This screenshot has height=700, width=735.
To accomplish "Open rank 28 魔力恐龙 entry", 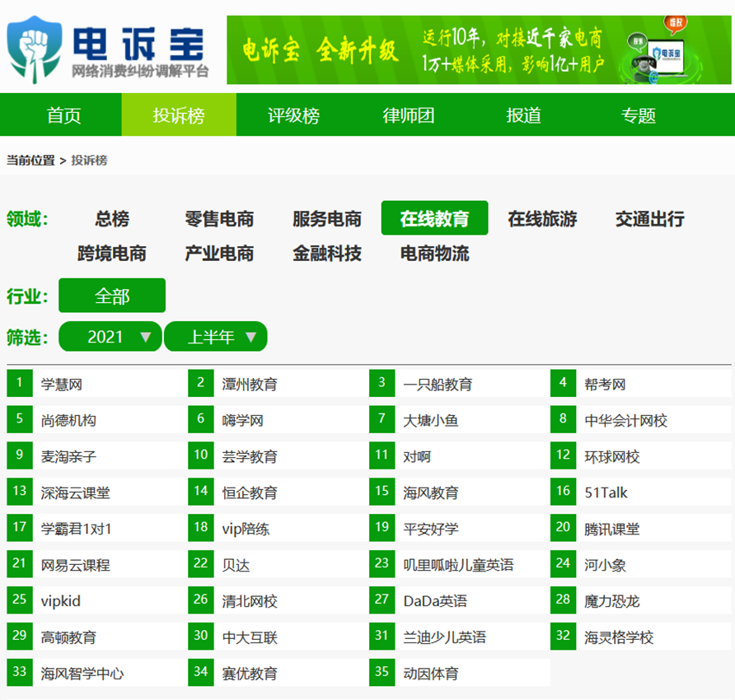I will tap(641, 600).
